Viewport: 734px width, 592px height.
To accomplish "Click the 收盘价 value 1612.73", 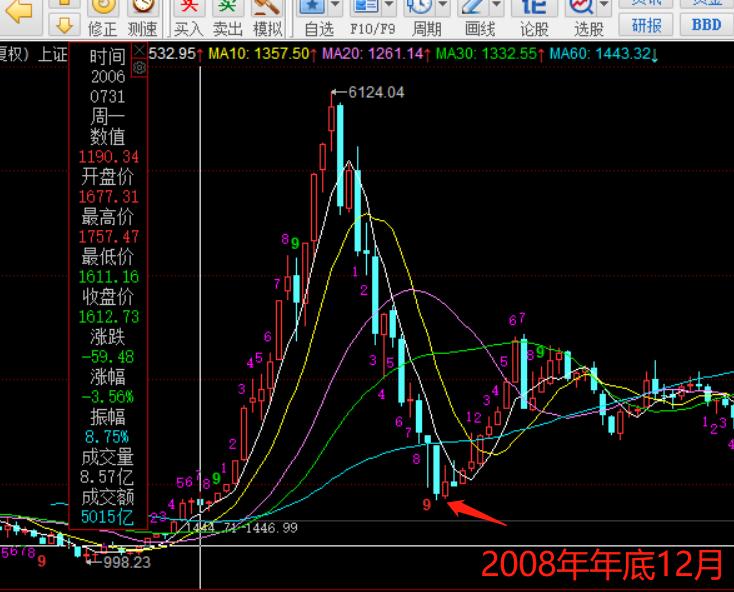I will pyautogui.click(x=109, y=317).
